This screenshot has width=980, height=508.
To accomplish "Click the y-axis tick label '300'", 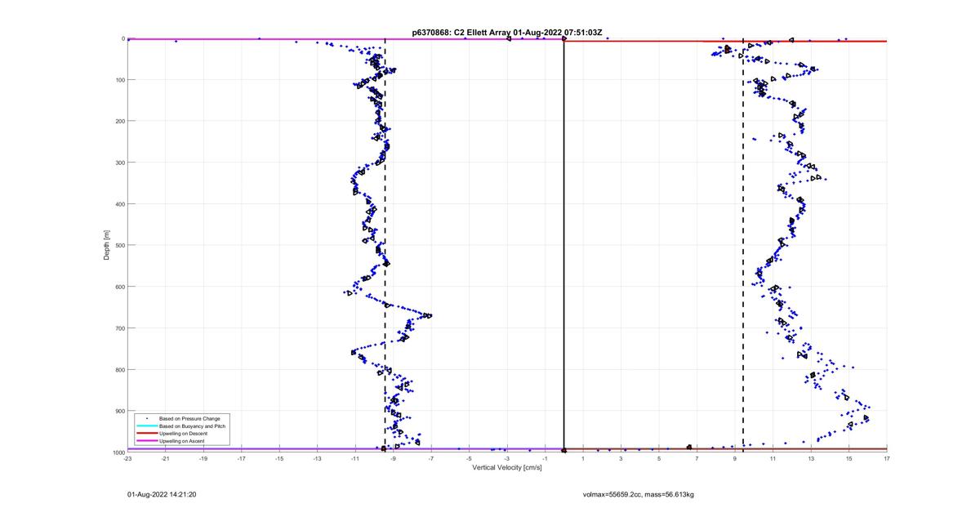I will (x=119, y=163).
